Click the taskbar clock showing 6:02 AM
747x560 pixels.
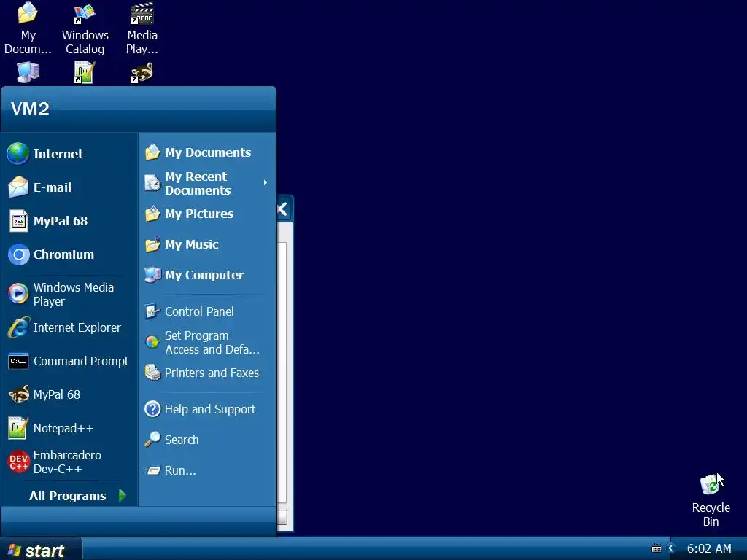click(709, 548)
